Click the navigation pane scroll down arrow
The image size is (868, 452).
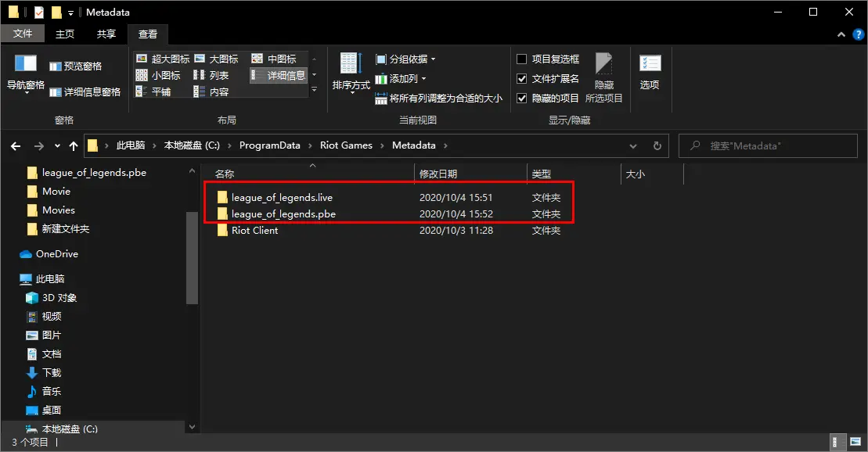pyautogui.click(x=192, y=426)
